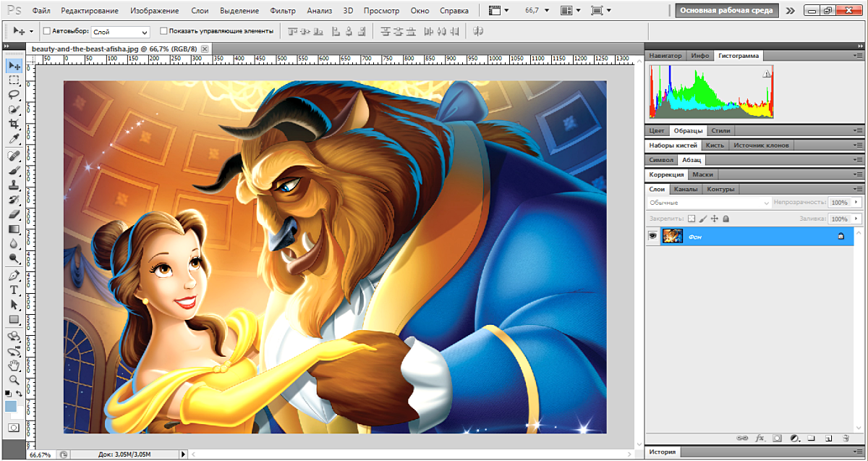Select the Crop tool
868x461 pixels.
coord(14,124)
